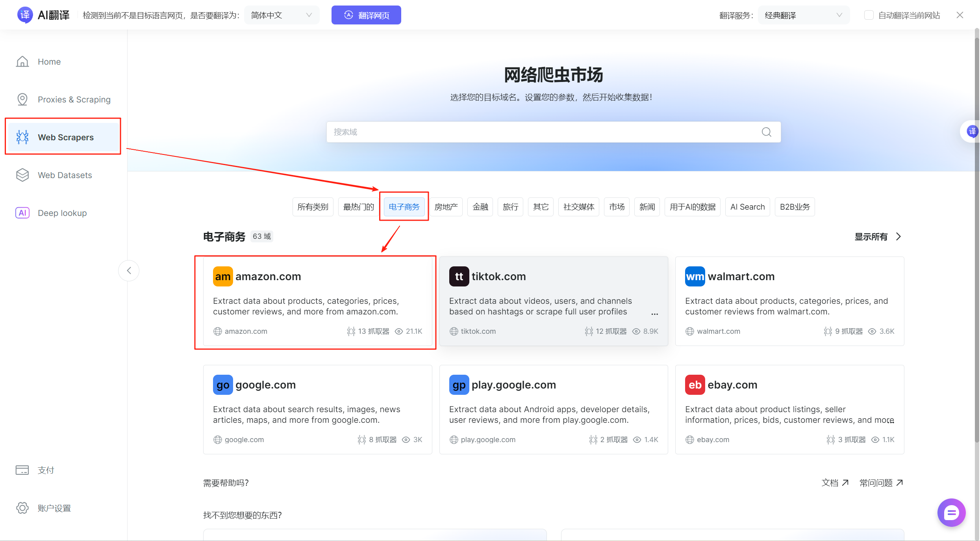Select the 市场 category tab
This screenshot has height=541, width=980.
tap(617, 207)
